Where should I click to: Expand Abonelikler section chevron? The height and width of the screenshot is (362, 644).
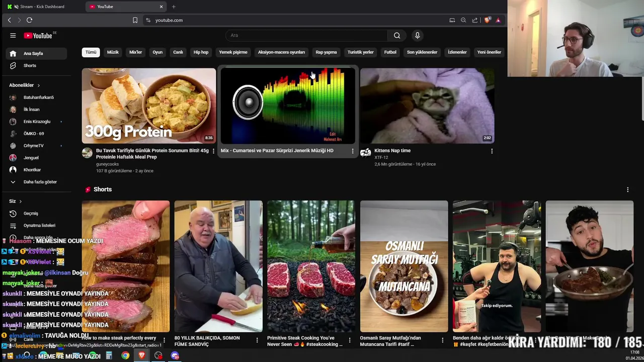click(x=38, y=85)
